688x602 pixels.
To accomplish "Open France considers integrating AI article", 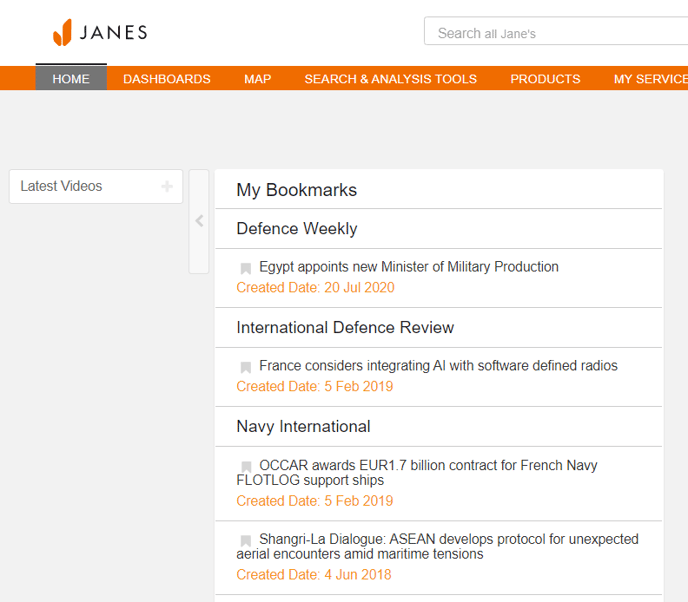I will click(438, 366).
